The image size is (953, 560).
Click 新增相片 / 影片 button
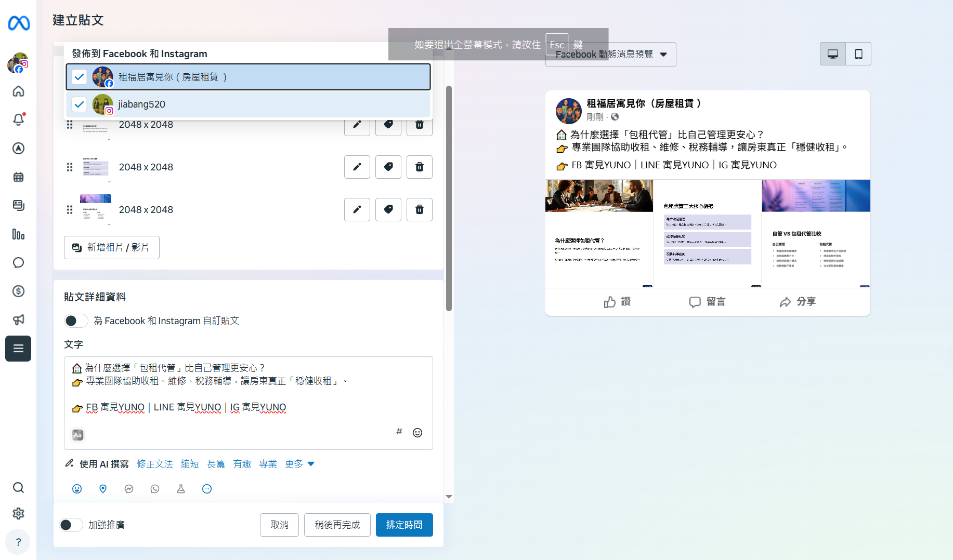(x=112, y=247)
